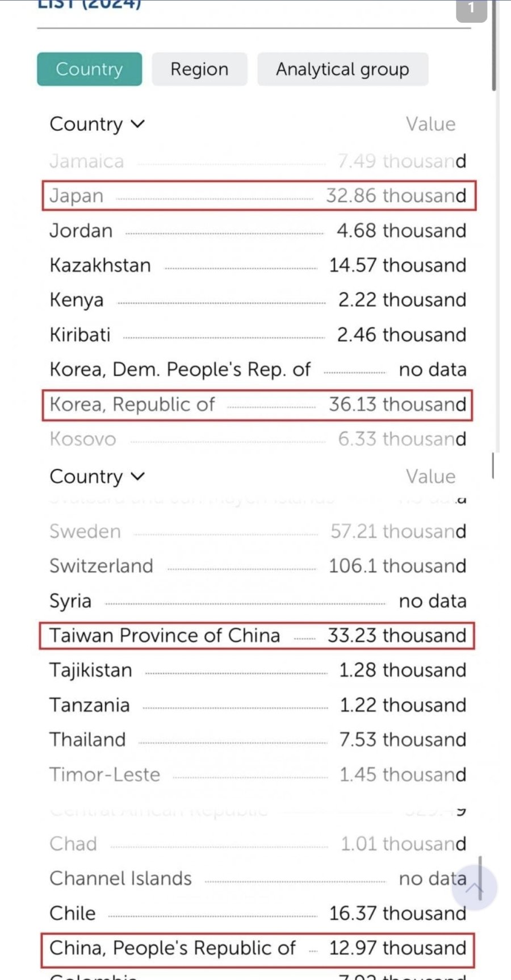Open the tab counter badge showing 1

471,10
